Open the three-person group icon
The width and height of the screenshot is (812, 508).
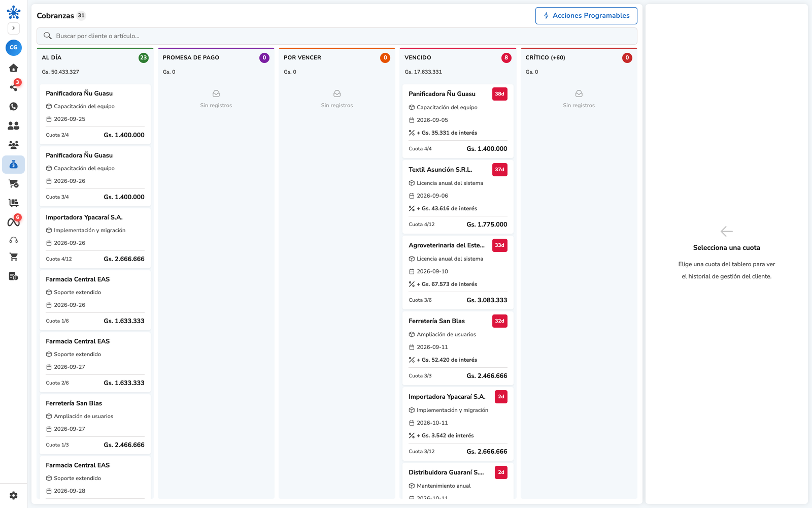14,145
